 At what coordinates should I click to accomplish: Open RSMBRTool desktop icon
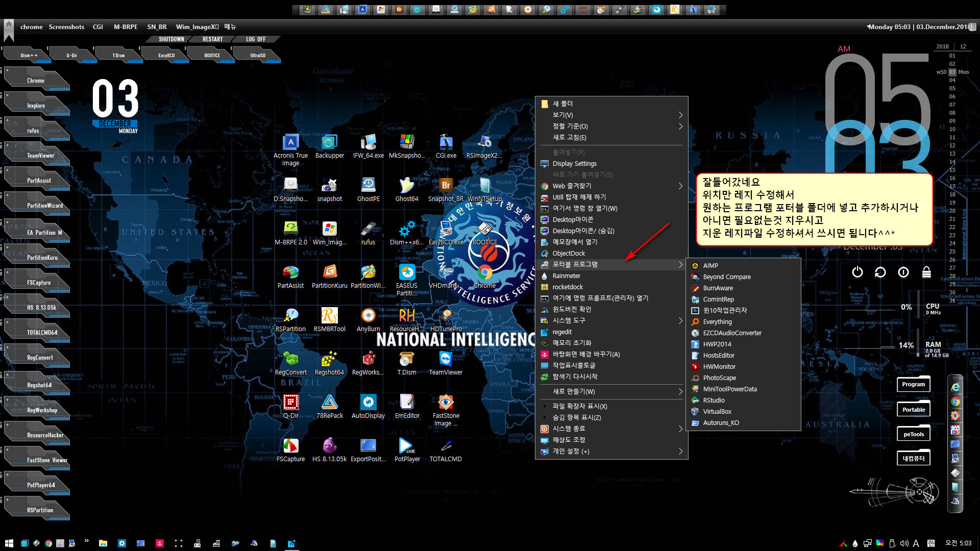(329, 320)
